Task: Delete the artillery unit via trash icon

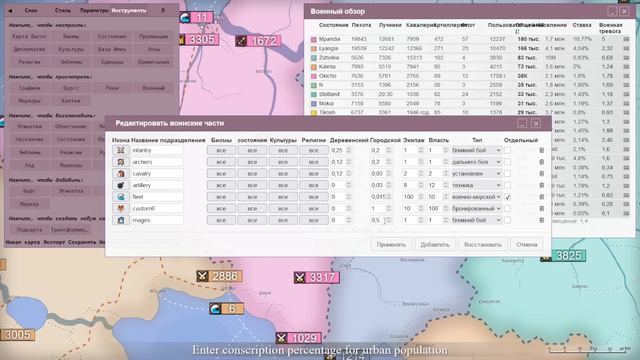Action: (x=542, y=185)
